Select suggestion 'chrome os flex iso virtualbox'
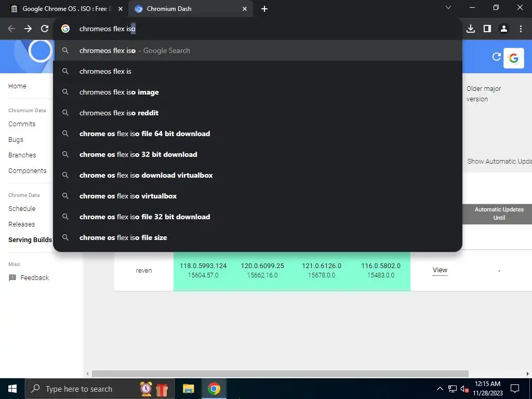532x399 pixels. click(258, 196)
